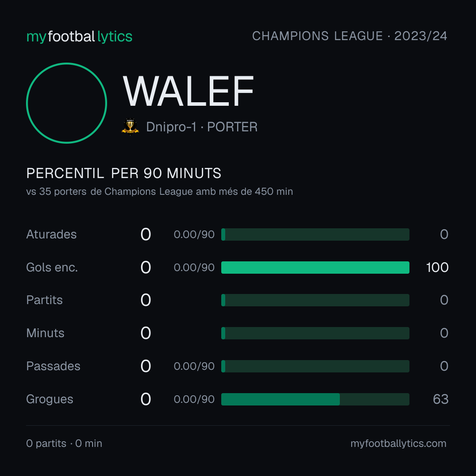Click the Passades percentile bar
The height and width of the screenshot is (476, 476).
pos(315,366)
